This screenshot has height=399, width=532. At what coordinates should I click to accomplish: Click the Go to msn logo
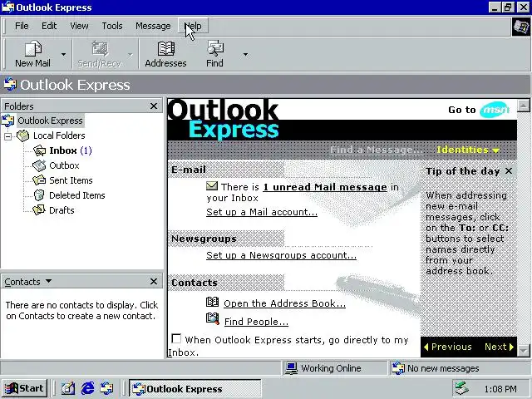click(x=495, y=110)
